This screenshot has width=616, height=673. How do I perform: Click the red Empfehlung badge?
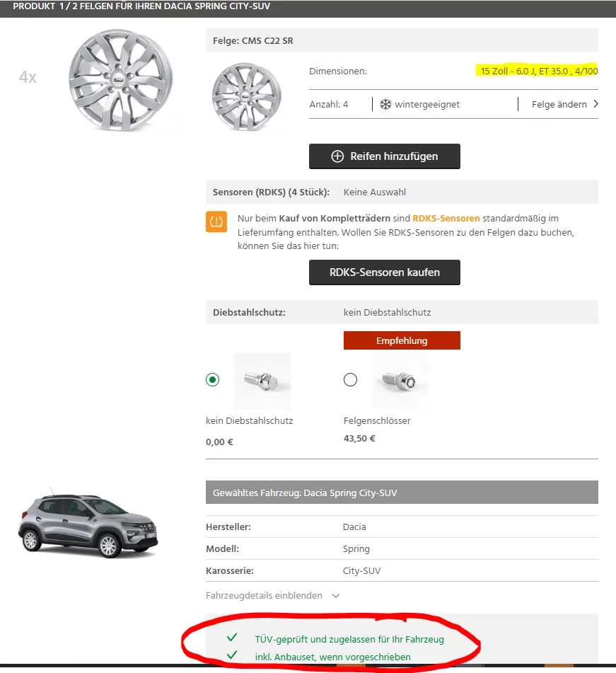[402, 340]
